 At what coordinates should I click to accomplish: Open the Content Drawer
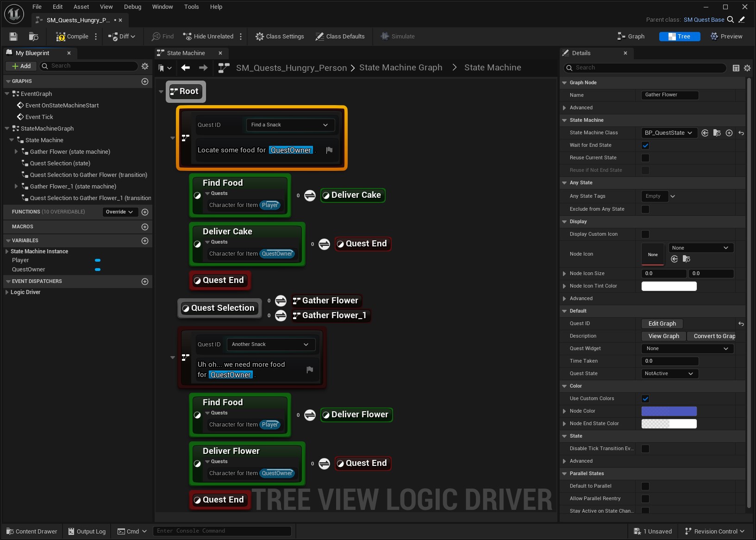pos(31,531)
